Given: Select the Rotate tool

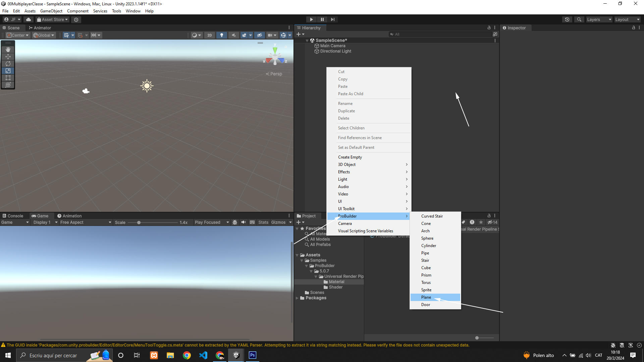Looking at the screenshot, I should pos(8,64).
